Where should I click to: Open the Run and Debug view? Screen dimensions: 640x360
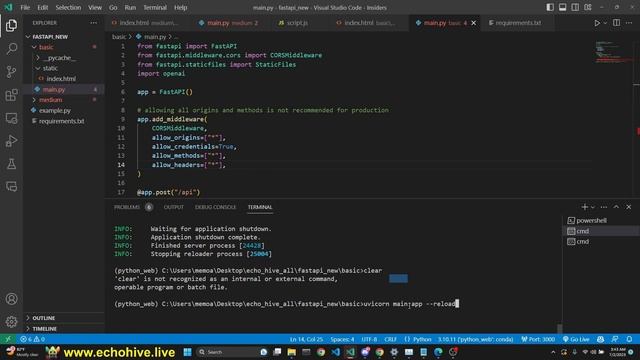[11, 141]
